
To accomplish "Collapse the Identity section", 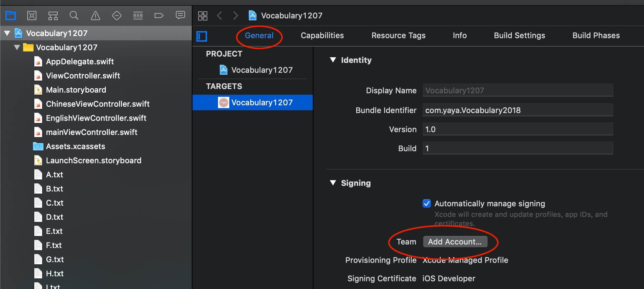I will pos(333,60).
